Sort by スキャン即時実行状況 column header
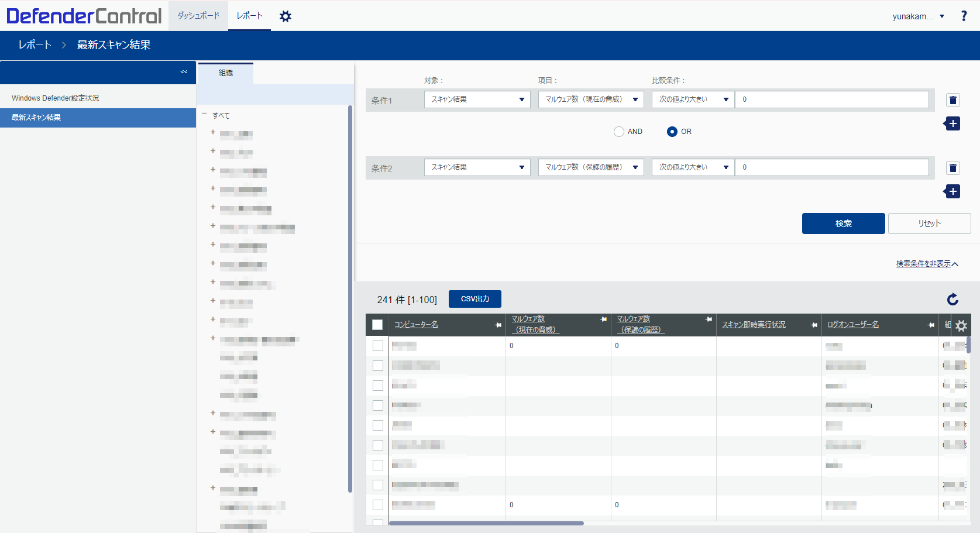This screenshot has height=533, width=980. [754, 325]
